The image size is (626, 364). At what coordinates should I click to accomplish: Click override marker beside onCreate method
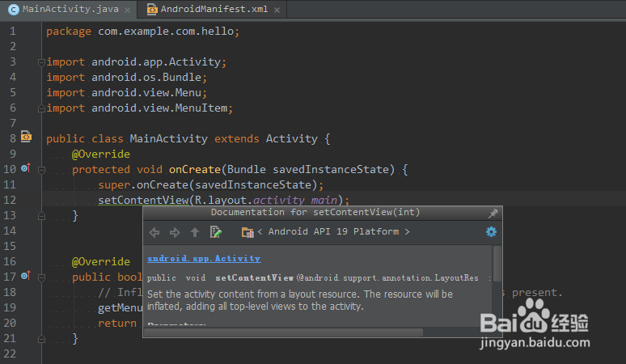[25, 168]
